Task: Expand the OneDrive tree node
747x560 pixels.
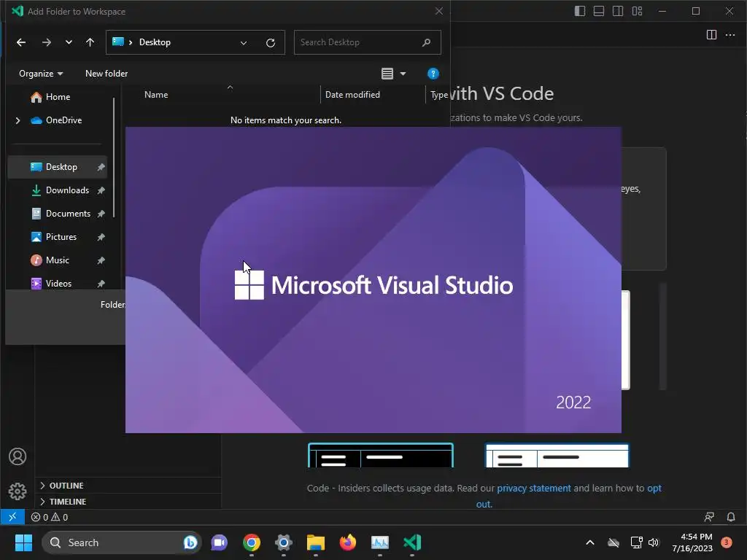Action: point(18,120)
